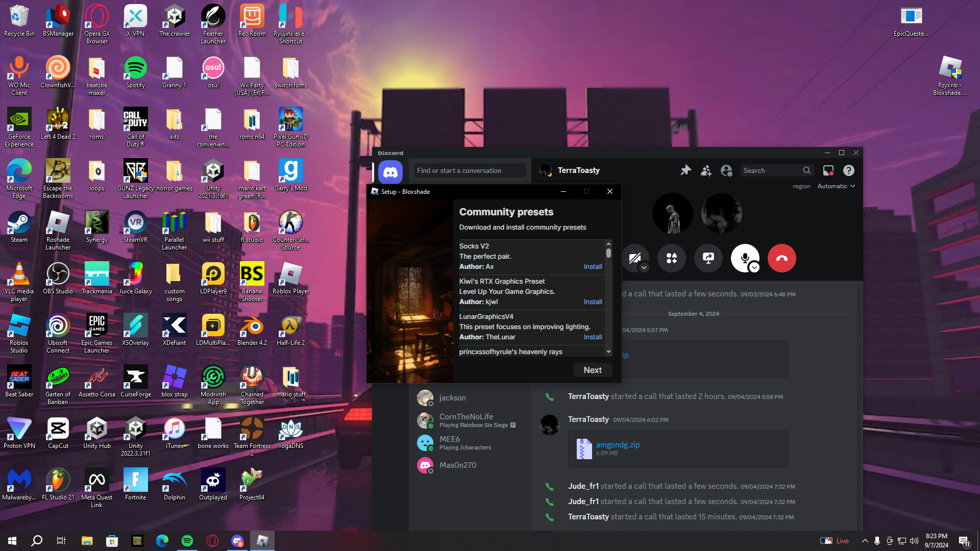The height and width of the screenshot is (551, 980).
Task: Add friends to DM icon
Action: [706, 170]
